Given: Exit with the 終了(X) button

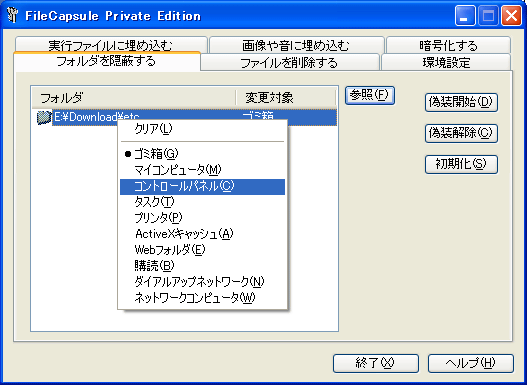Looking at the screenshot, I should (376, 363).
